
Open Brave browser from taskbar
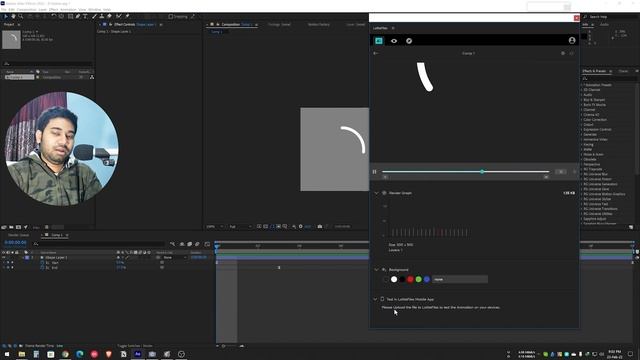click(109, 354)
